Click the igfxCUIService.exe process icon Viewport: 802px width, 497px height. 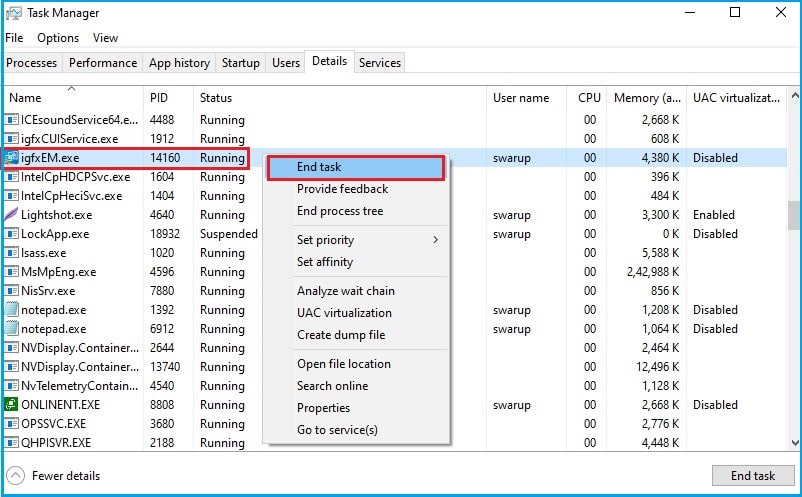coord(11,139)
